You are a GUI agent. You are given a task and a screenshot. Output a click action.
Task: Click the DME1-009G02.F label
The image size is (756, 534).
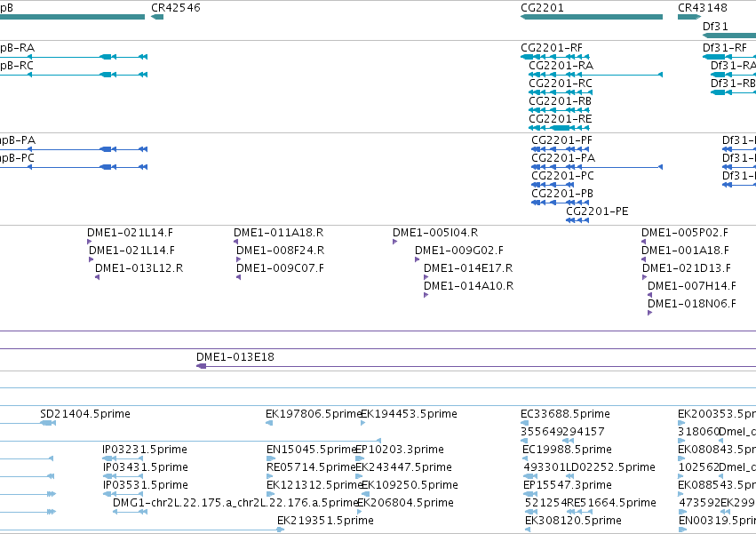tap(459, 251)
